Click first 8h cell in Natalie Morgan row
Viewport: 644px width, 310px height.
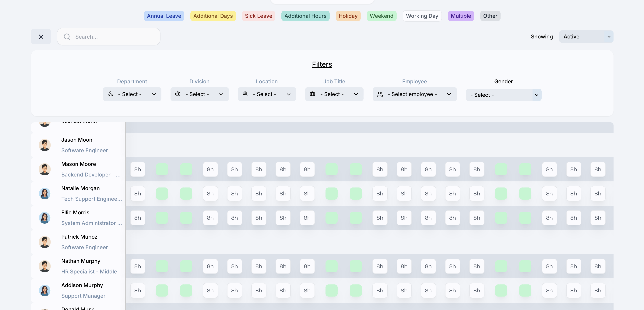tap(138, 194)
